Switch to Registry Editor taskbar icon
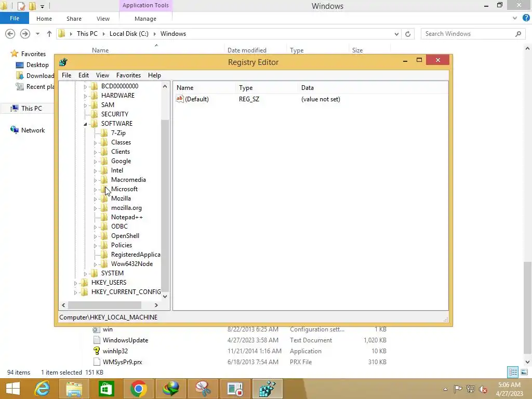The width and height of the screenshot is (532, 399). pyautogui.click(x=267, y=389)
